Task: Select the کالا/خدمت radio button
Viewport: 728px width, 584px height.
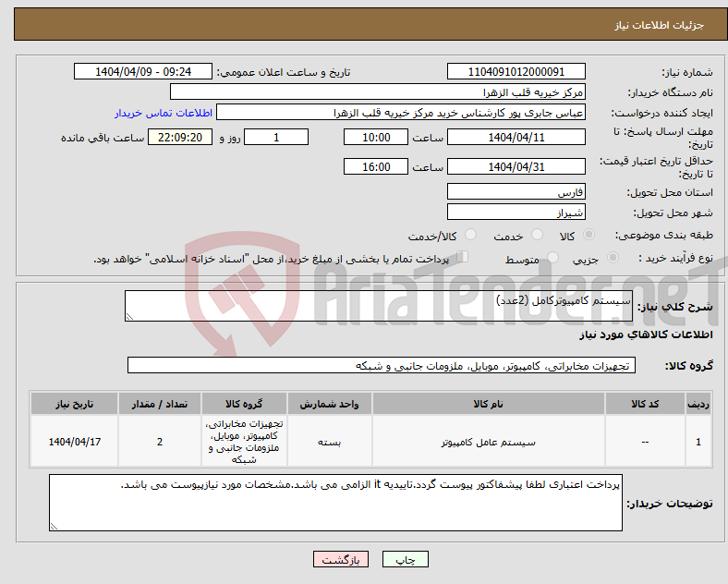Action: pyautogui.click(x=470, y=235)
